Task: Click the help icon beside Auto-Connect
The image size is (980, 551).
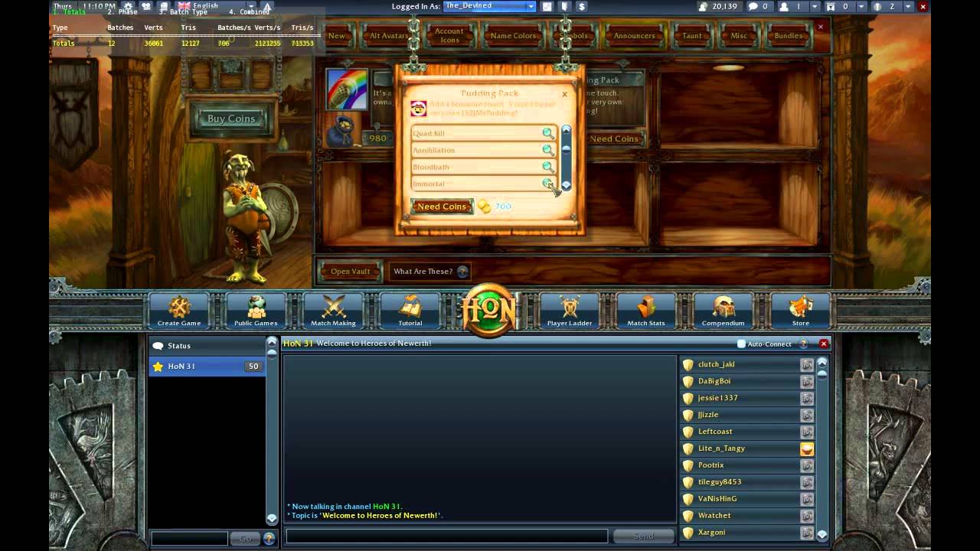Action: coord(803,344)
